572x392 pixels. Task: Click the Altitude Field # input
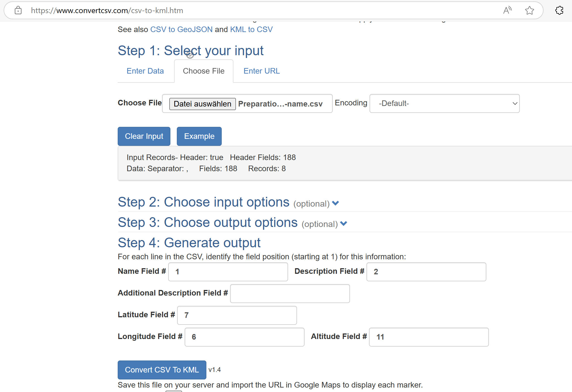coord(428,337)
